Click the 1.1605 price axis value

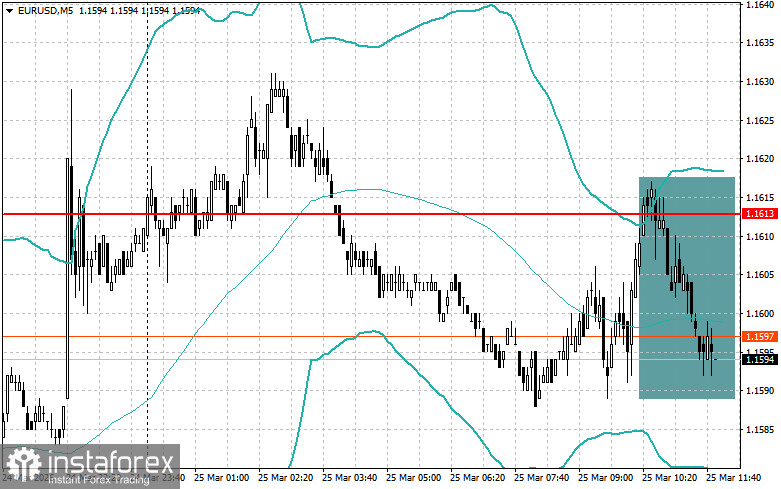760,275
